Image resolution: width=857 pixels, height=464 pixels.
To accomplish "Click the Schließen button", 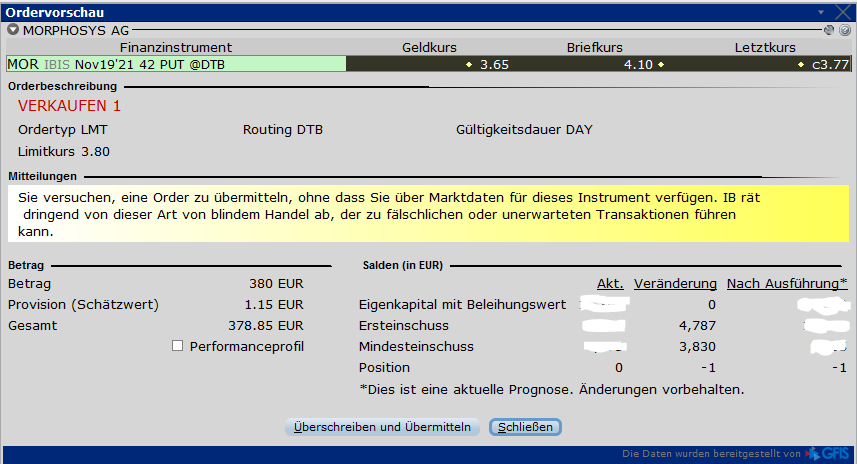I will [x=525, y=427].
